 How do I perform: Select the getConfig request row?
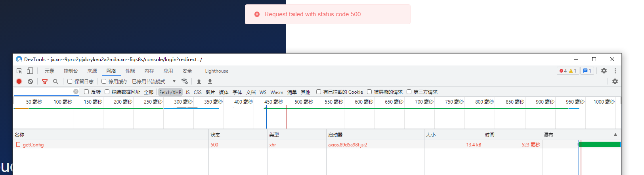(x=317, y=144)
